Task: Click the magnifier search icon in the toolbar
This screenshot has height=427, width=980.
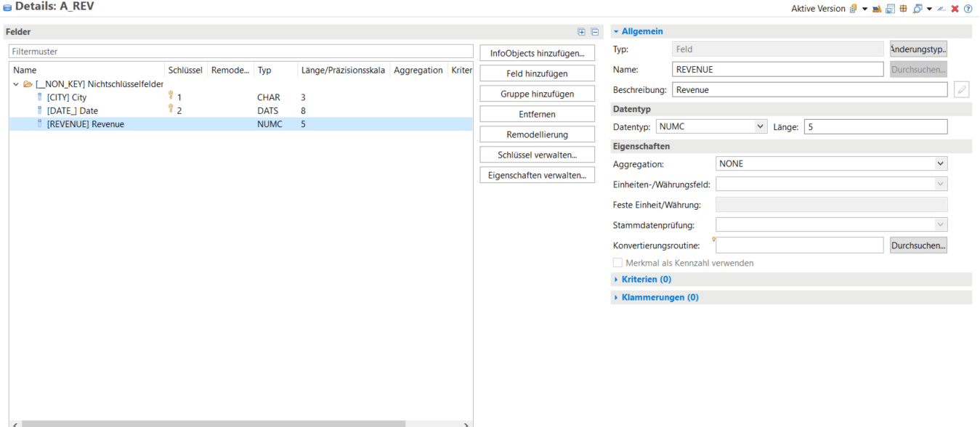Action: pos(916,9)
